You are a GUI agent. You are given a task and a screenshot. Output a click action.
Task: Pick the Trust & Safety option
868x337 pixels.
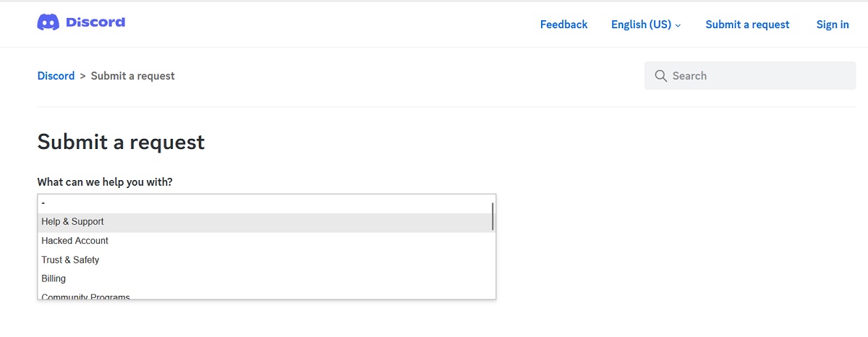tap(71, 260)
